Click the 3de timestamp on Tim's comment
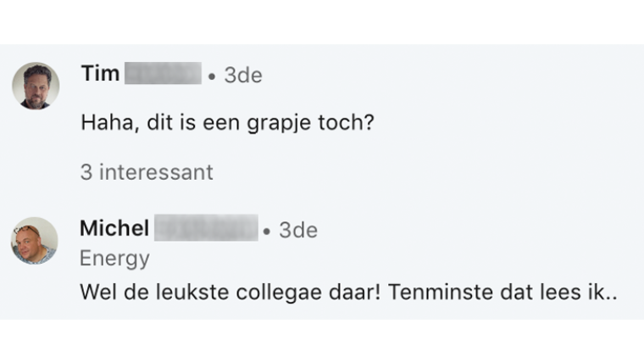644x363 pixels. (x=243, y=75)
